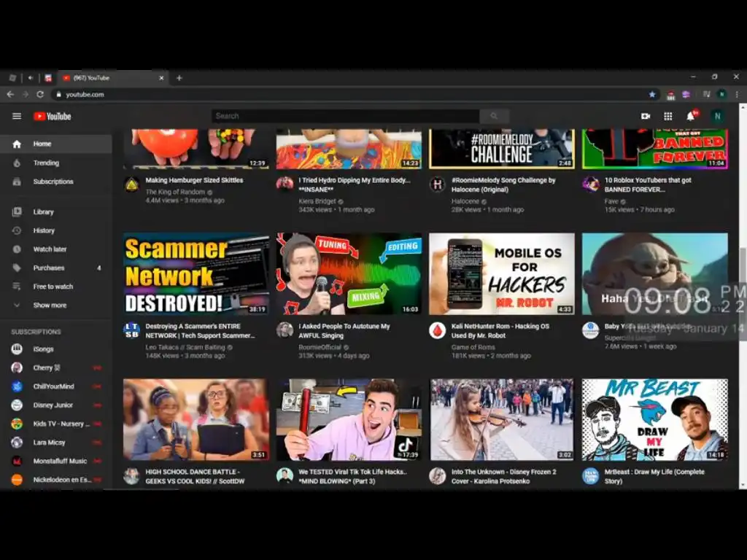Image resolution: width=747 pixels, height=560 pixels.
Task: Open The King of Random channel avatar
Action: click(x=132, y=184)
